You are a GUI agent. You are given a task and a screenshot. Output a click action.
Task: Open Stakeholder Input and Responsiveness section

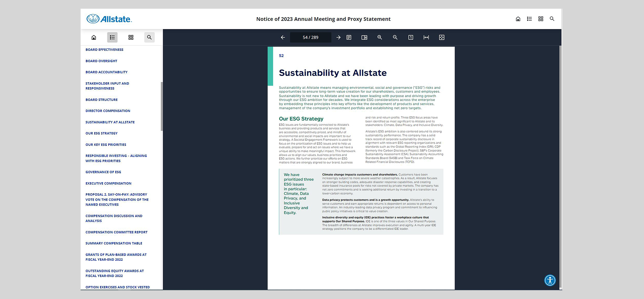click(x=107, y=86)
